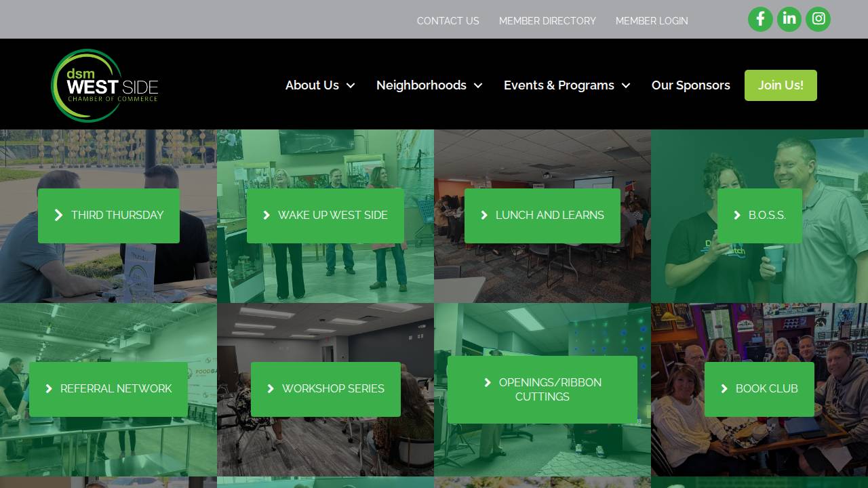Open Openings/Ribbon Cuttings events

(x=542, y=389)
